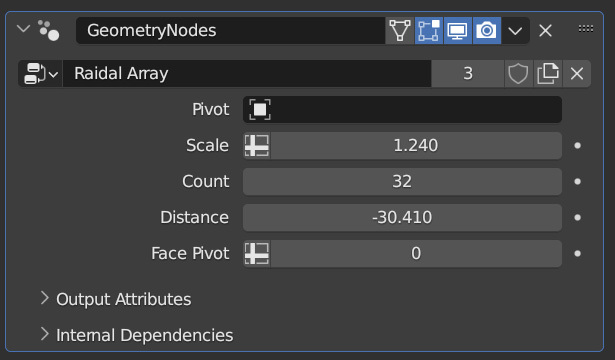615x360 pixels.
Task: Collapse the GeometryNodes modifier panel
Action: coord(24,29)
